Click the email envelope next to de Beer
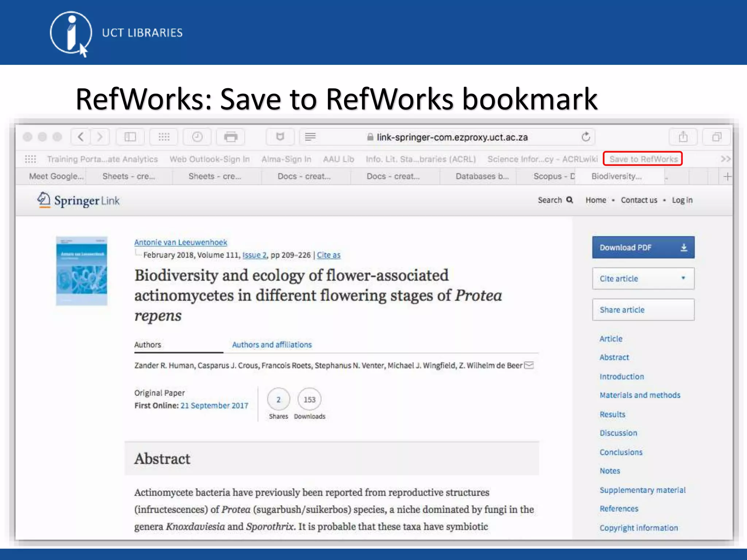The height and width of the screenshot is (560, 747). pos(529,365)
